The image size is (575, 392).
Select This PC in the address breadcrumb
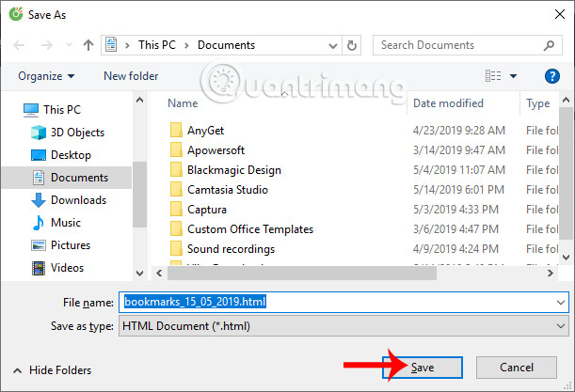coord(157,45)
